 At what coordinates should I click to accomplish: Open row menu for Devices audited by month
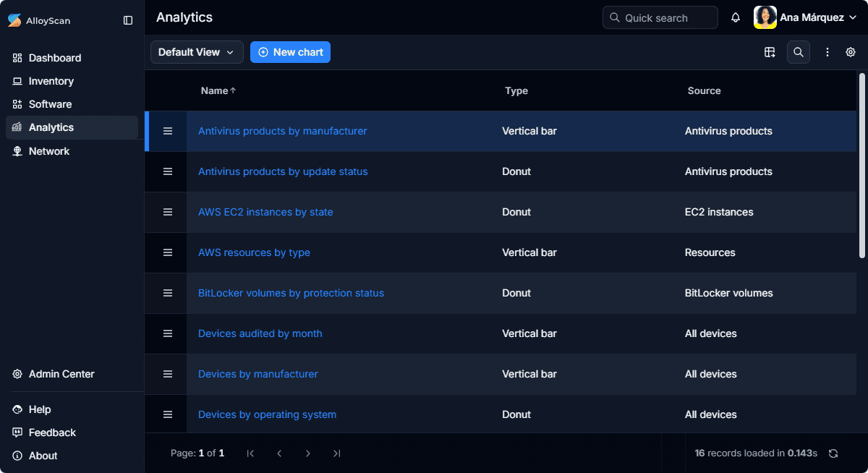pos(168,333)
